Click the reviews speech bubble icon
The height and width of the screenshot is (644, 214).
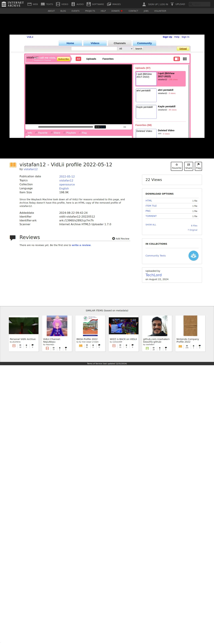(12, 238)
